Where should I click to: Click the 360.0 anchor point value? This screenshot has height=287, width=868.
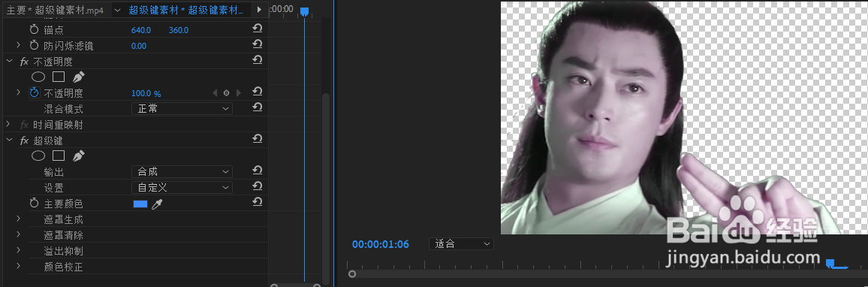pos(179,30)
